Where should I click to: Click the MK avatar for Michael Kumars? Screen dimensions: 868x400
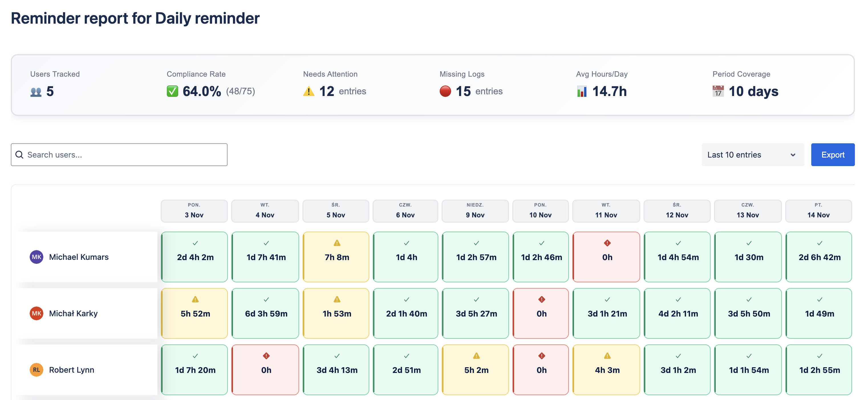[36, 257]
